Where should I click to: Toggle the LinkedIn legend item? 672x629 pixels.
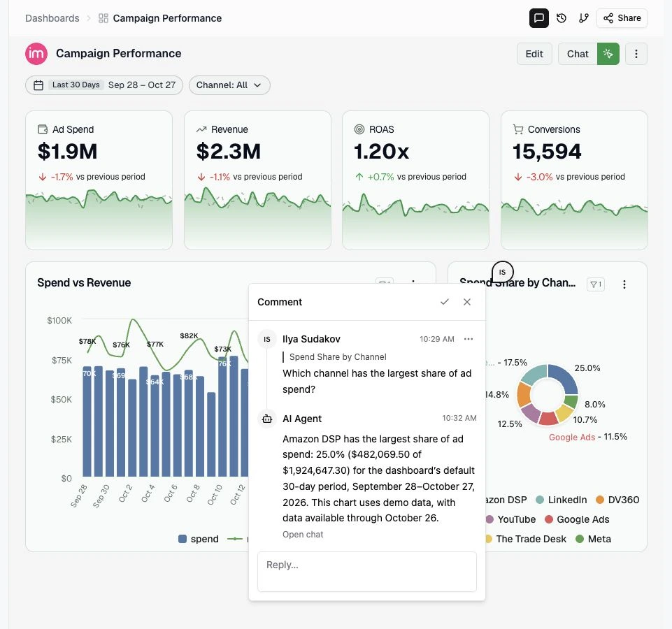pyautogui.click(x=561, y=500)
